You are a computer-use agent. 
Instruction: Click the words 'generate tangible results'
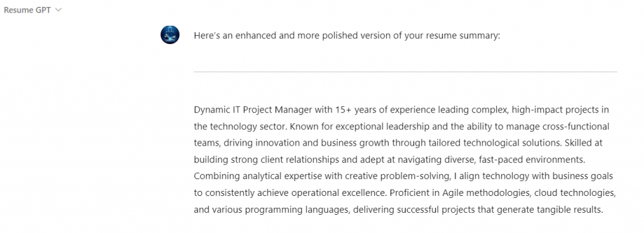coord(550,210)
